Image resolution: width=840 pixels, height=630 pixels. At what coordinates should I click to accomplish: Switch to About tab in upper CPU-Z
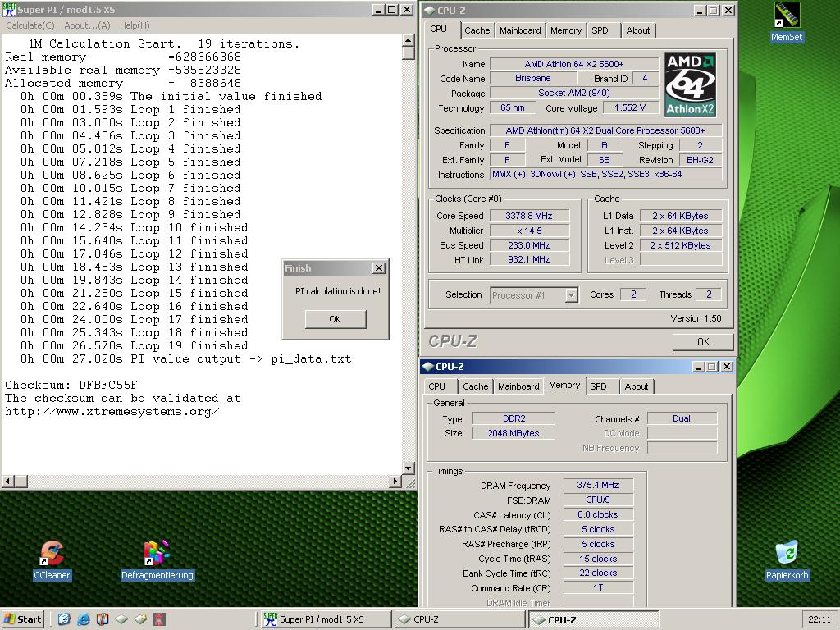pos(638,30)
